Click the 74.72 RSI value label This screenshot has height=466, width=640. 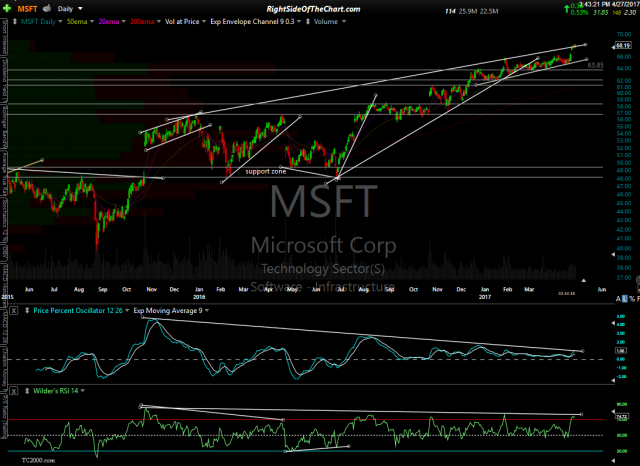coord(622,417)
